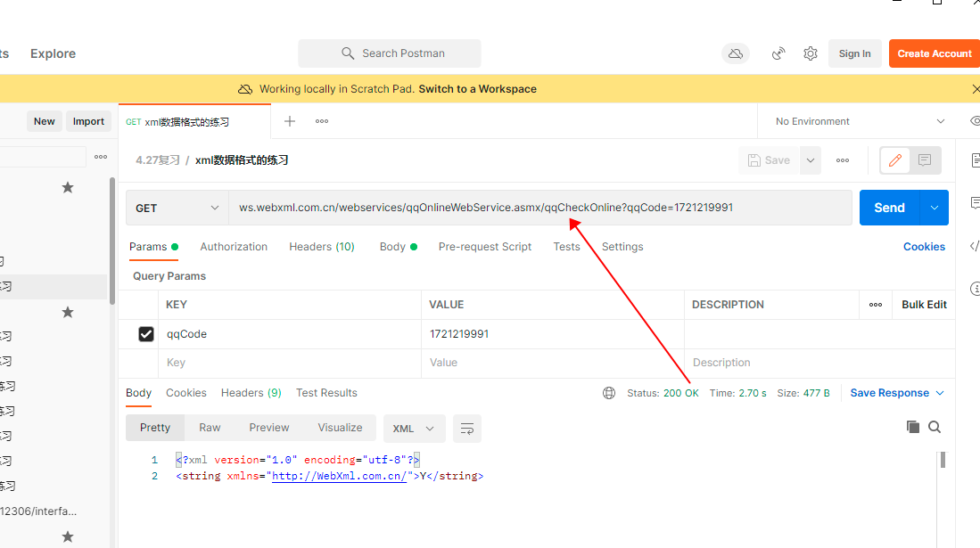The height and width of the screenshot is (548, 980).
Task: Open Bulk Edit for query params
Action: [x=924, y=305]
